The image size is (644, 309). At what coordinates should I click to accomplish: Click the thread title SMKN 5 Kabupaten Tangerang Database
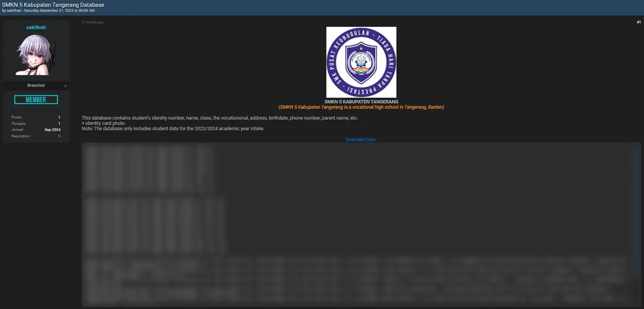53,5
